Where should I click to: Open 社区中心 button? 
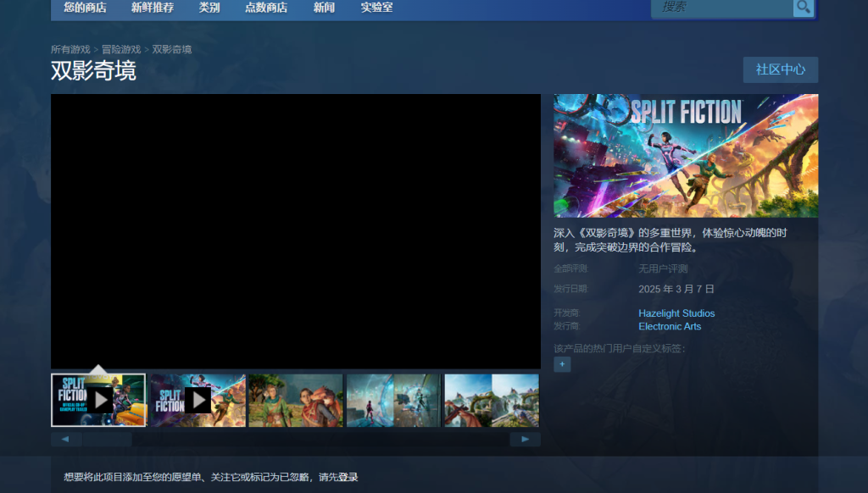pyautogui.click(x=780, y=69)
